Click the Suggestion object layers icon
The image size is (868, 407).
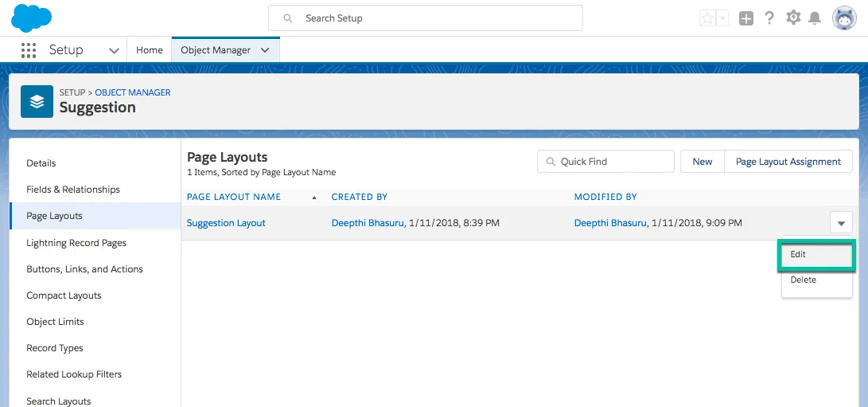point(37,101)
